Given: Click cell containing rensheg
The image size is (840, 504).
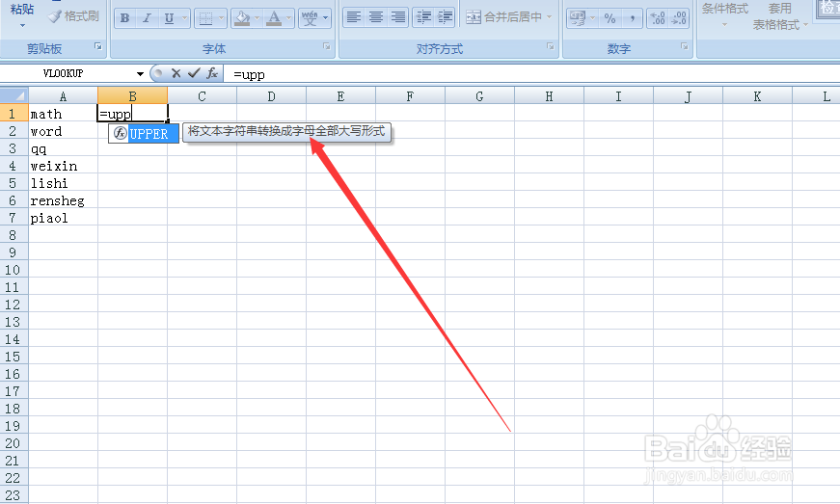Looking at the screenshot, I should 64,200.
